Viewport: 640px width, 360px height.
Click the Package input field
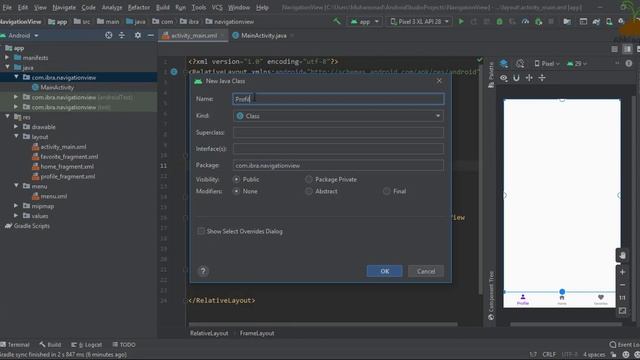click(x=338, y=165)
